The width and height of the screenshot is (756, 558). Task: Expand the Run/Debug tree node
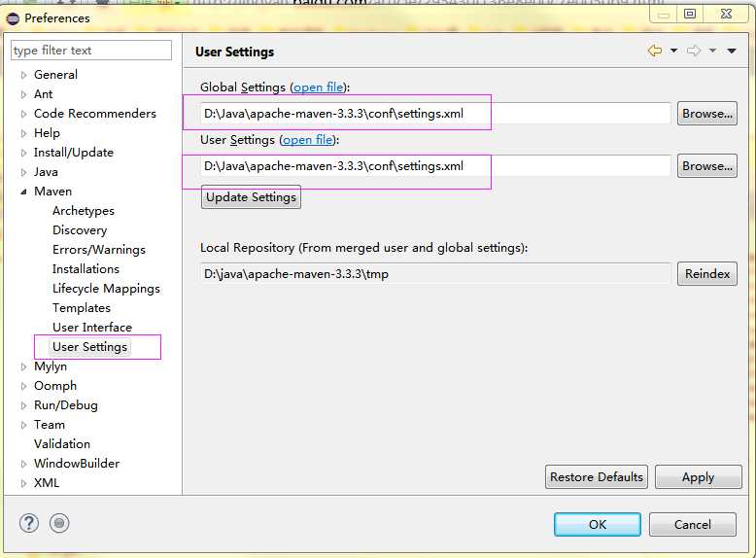[x=23, y=405]
